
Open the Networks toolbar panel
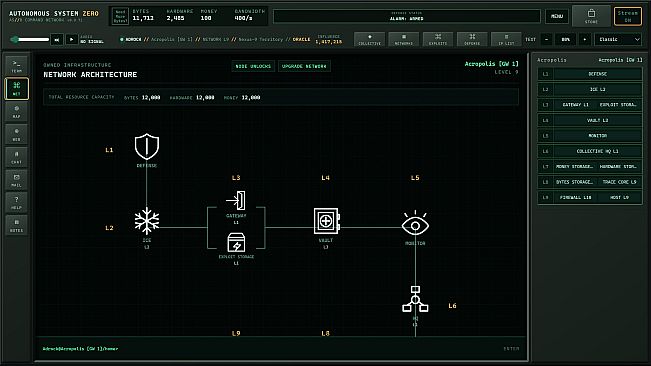(x=404, y=39)
